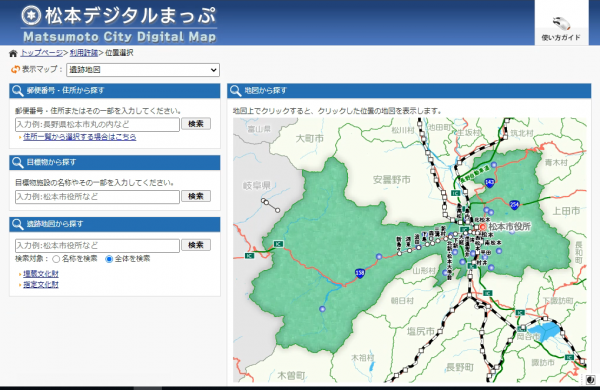Click 検索 button for landmark search
The width and height of the screenshot is (600, 390).
click(x=196, y=196)
